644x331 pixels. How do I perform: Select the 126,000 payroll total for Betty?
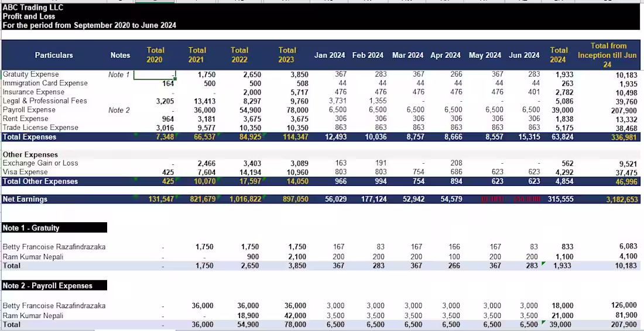click(x=624, y=305)
